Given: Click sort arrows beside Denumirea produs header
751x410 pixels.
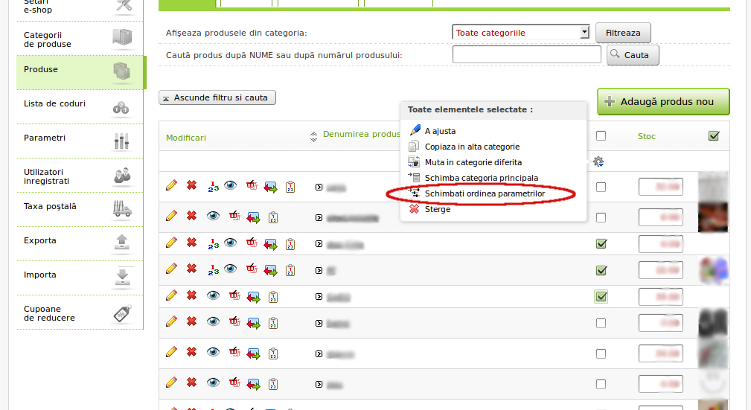Looking at the screenshot, I should [313, 137].
